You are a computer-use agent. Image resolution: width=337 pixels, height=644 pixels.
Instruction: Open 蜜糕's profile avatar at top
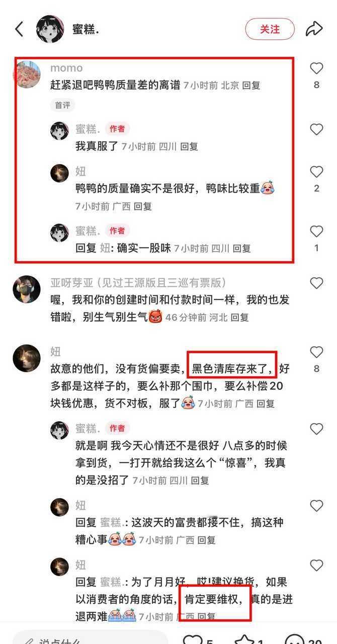[x=50, y=29]
